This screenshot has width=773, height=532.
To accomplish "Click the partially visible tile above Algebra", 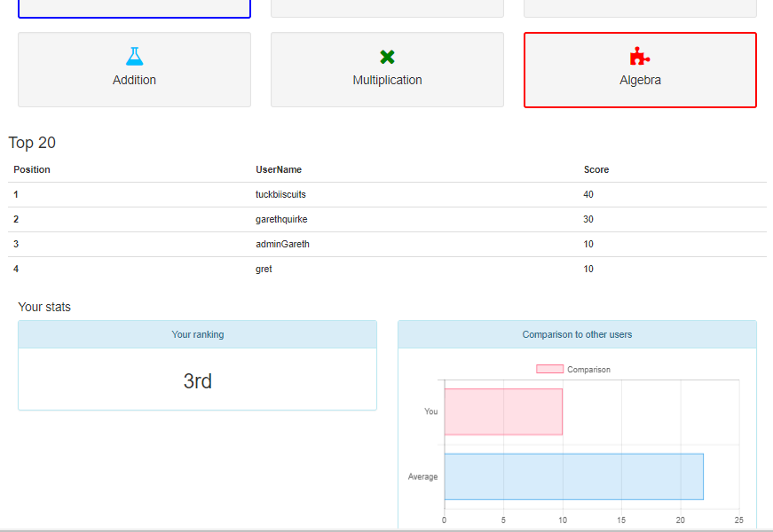I will tap(640, 8).
